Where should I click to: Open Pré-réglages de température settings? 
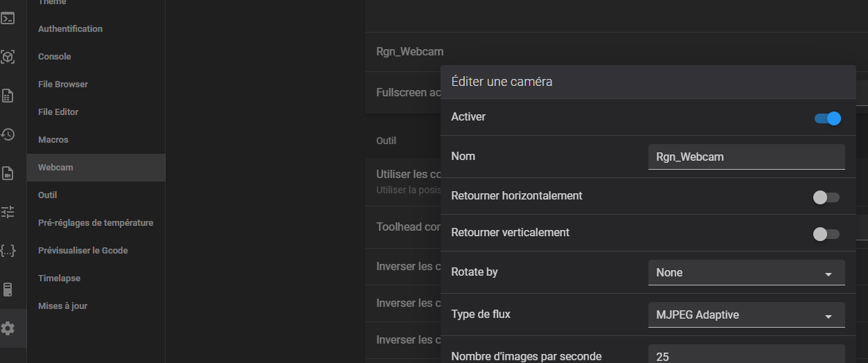96,223
